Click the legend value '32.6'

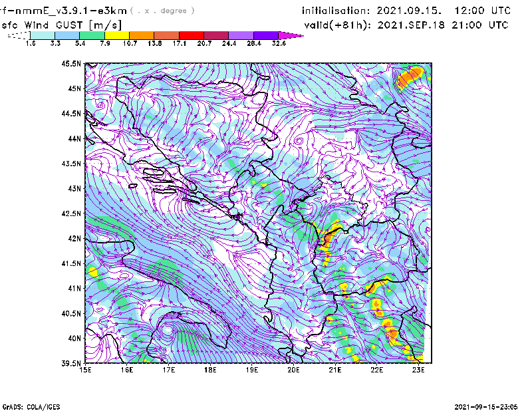click(279, 43)
